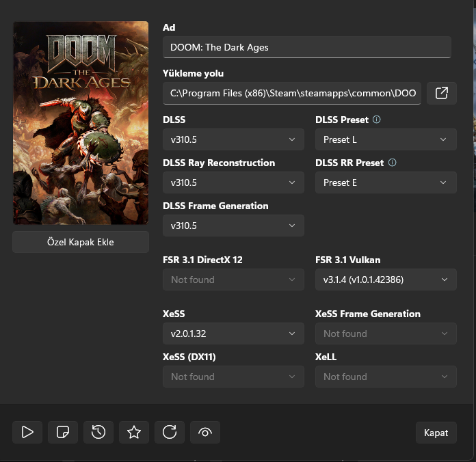Open the FSR 3.1 Vulkan version dropdown
476x462 pixels.
coord(385,280)
